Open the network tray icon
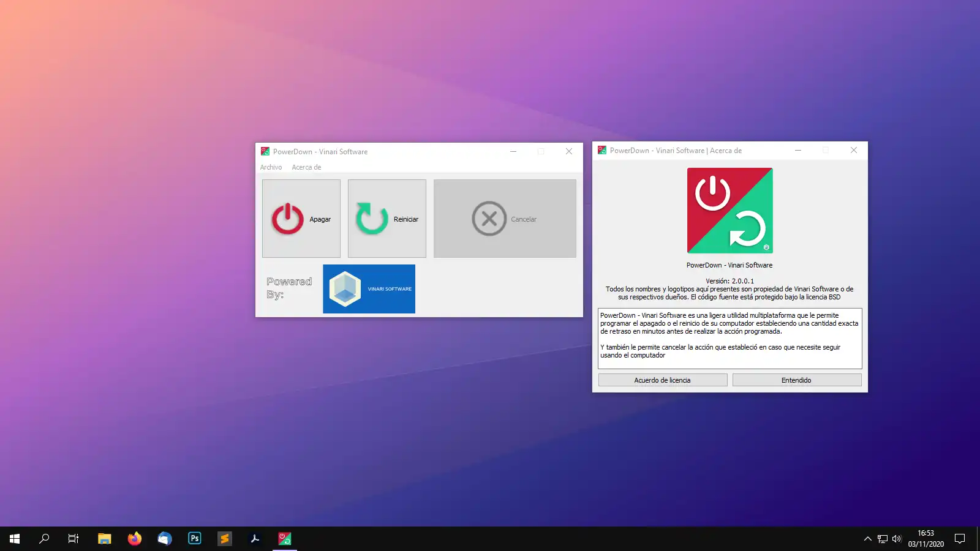980x551 pixels. point(883,539)
